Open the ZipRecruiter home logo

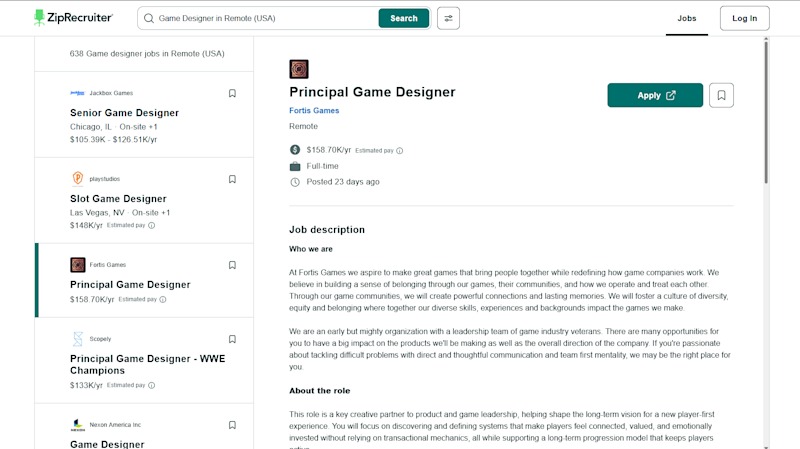(73, 18)
